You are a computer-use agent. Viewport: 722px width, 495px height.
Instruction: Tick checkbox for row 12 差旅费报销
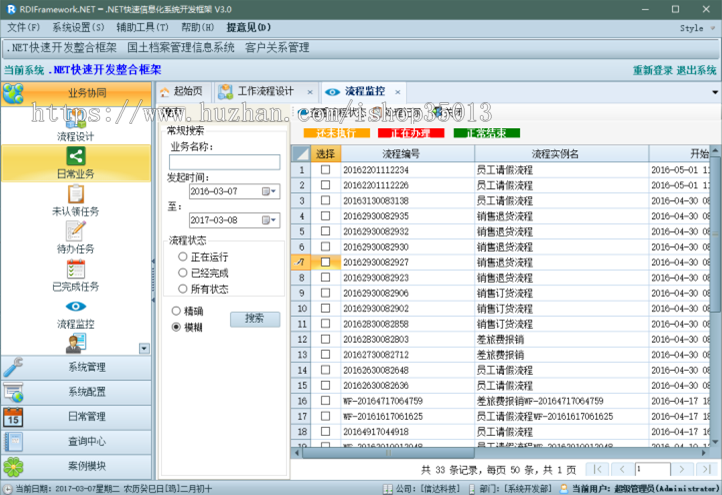coord(326,339)
